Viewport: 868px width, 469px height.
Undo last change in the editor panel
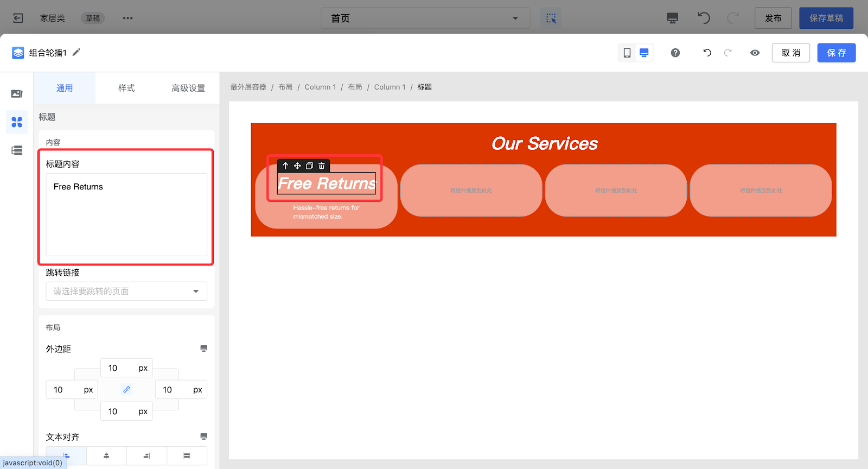tap(707, 53)
